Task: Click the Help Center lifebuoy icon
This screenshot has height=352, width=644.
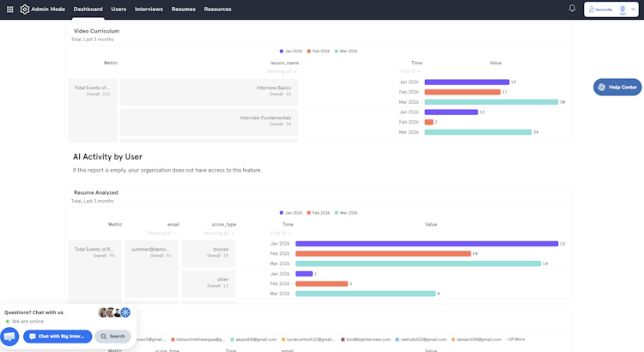Action: pyautogui.click(x=602, y=87)
